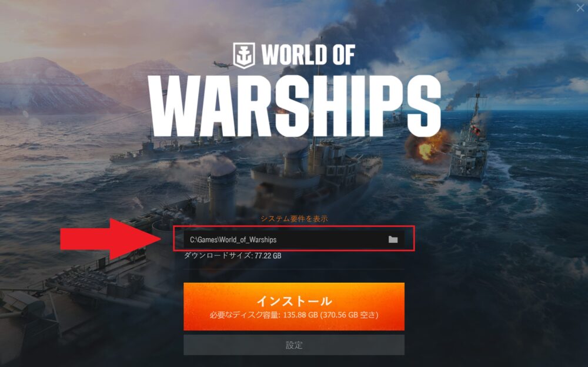Click the red arrow pointing at path
Viewport: 588px width, 367px height.
[111, 239]
